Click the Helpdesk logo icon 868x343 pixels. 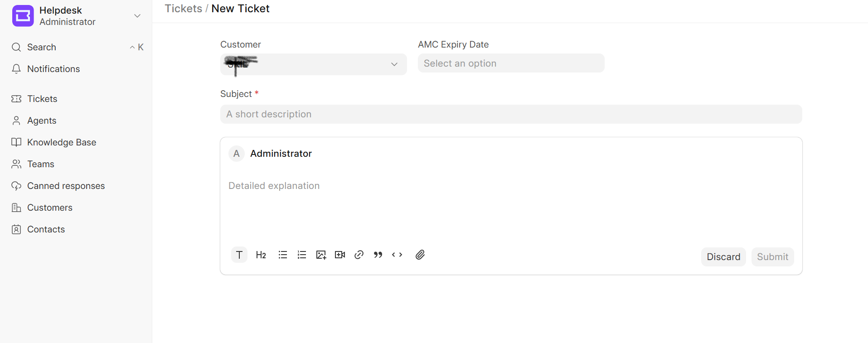click(23, 16)
